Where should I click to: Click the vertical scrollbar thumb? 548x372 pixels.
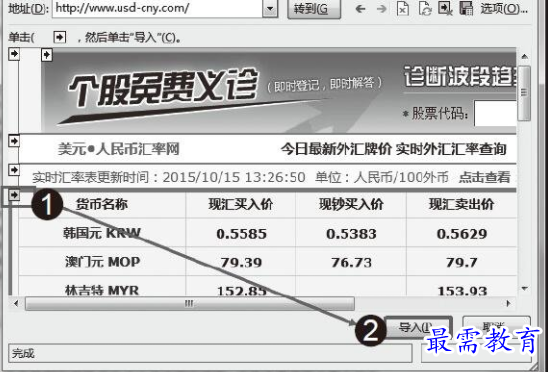pos(524,93)
